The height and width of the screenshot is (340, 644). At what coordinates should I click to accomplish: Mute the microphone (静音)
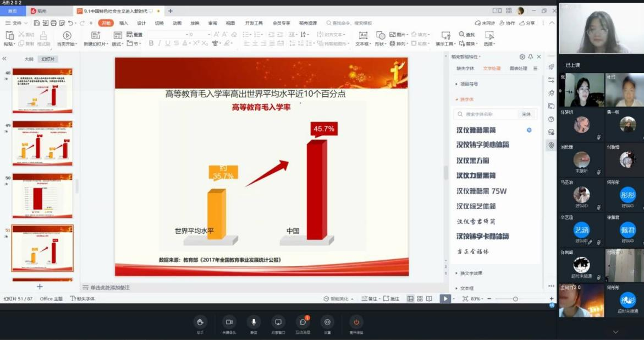(x=254, y=322)
